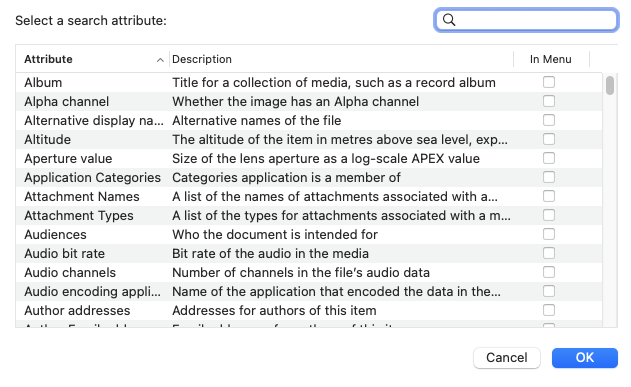631x387 pixels.
Task: Check the Author addresses In Menu box
Action: (x=549, y=310)
